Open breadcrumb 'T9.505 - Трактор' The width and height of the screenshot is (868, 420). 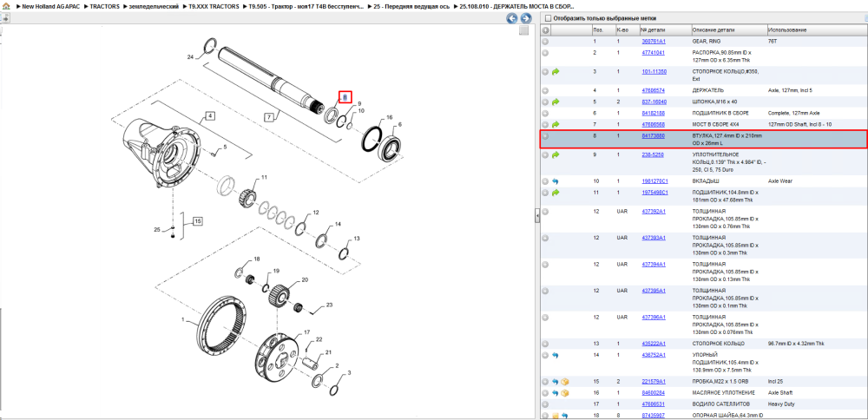click(x=306, y=6)
